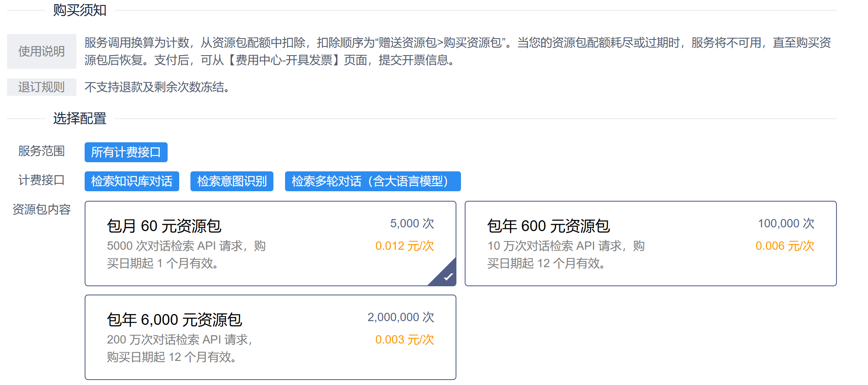
Task: Click the 0.003 元/次 unit price
Action: point(404,340)
